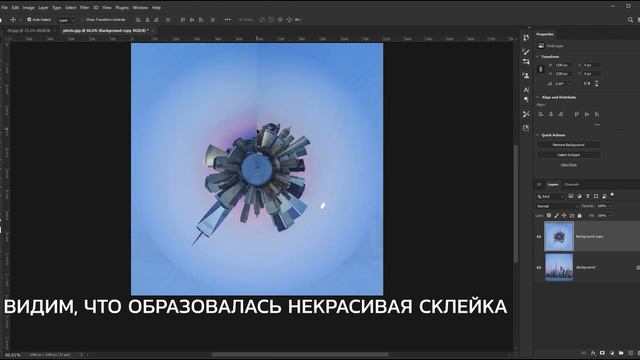The image size is (640, 360).
Task: Click the Background copy layer thumbnail
Action: 559,236
